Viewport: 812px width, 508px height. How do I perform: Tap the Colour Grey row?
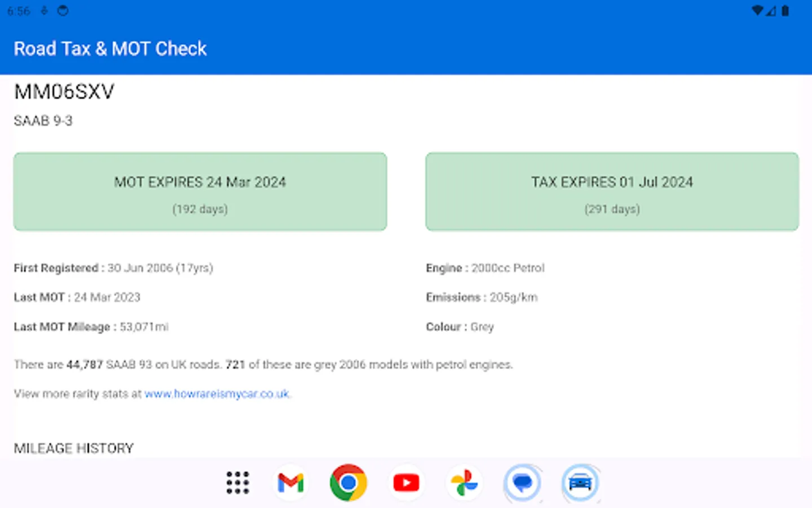click(460, 327)
